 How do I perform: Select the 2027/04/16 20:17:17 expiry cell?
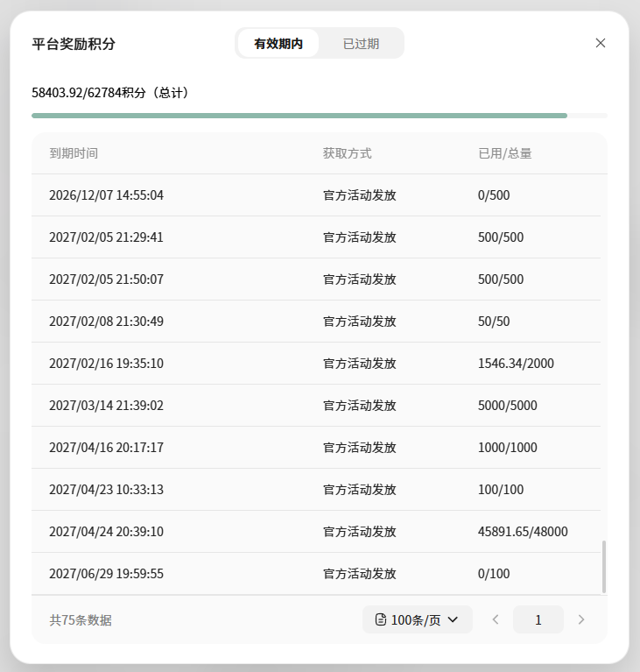[x=106, y=447]
